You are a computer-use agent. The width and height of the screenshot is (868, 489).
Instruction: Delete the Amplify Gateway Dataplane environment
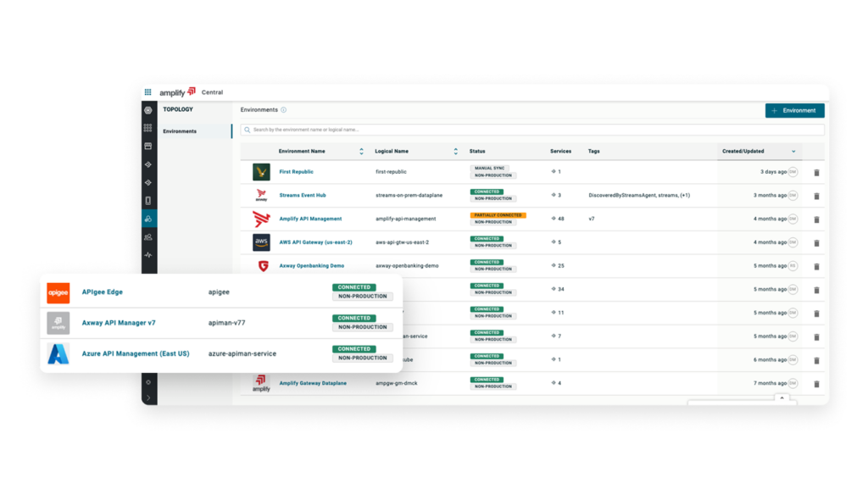(x=816, y=384)
